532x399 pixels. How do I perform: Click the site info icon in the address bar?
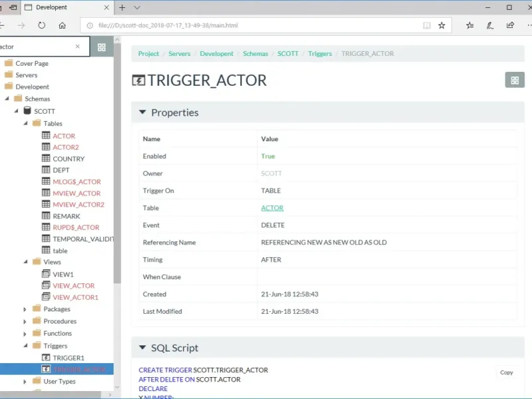point(90,25)
